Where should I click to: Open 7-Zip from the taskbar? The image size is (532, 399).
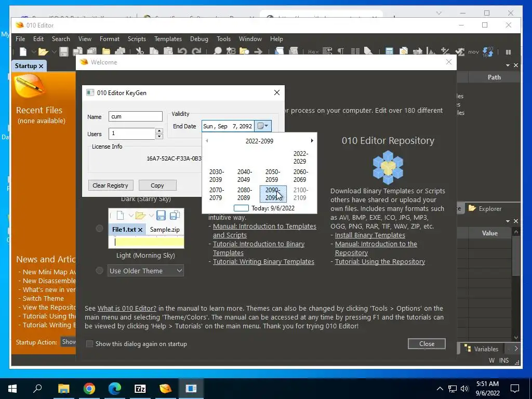coord(140,389)
